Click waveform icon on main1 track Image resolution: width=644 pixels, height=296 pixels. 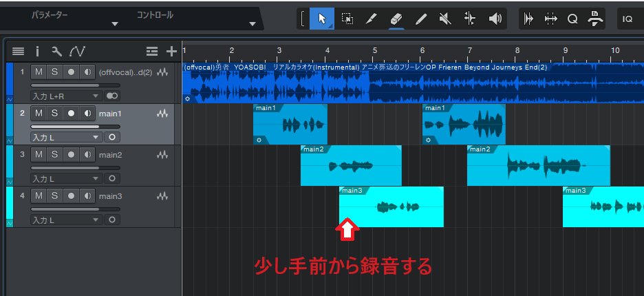point(162,114)
